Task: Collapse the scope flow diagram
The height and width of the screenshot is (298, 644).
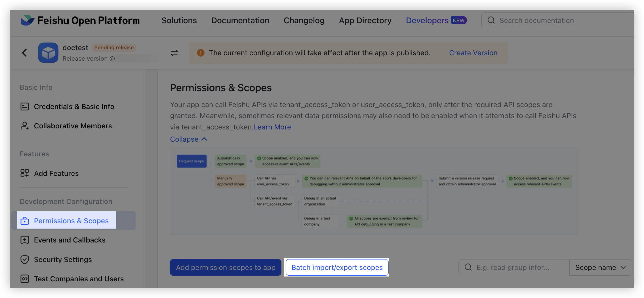Action: tap(189, 139)
